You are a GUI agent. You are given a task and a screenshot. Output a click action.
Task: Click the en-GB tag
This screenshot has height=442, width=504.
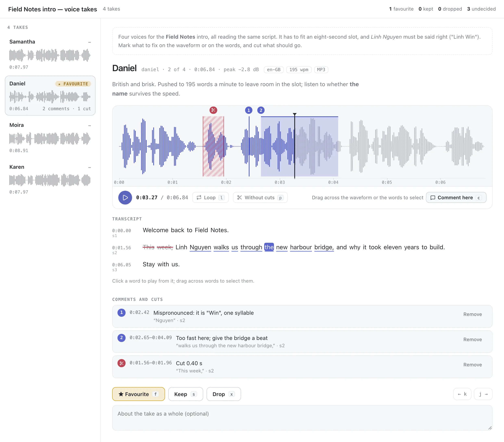click(x=274, y=70)
